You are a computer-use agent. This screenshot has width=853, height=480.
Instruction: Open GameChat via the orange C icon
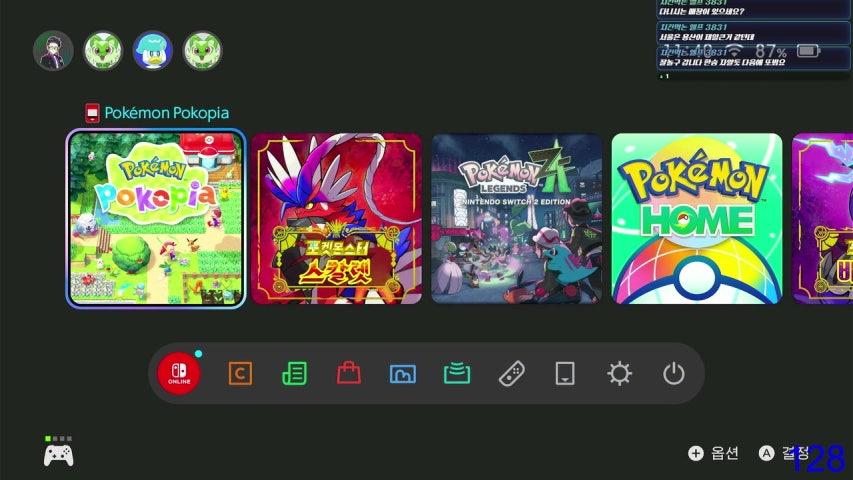(240, 373)
